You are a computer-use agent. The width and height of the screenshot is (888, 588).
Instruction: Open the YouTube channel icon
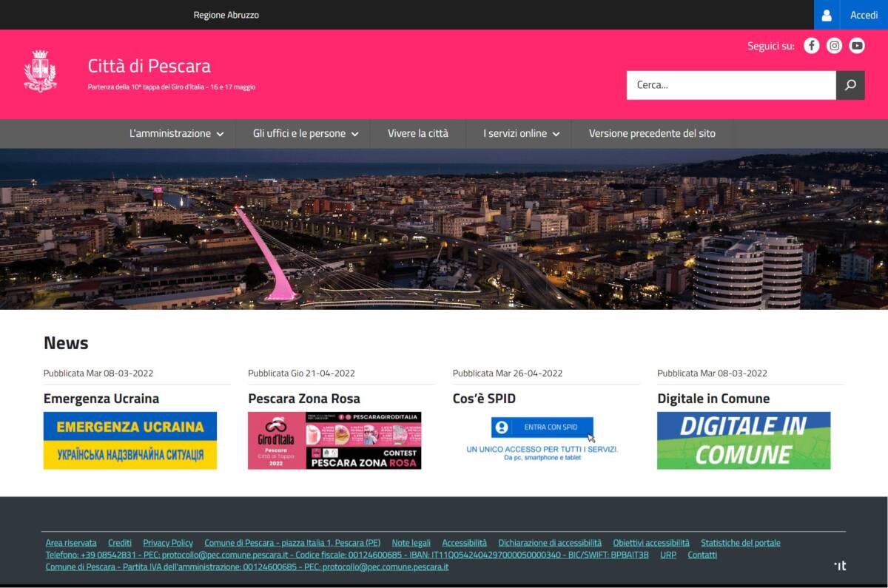coord(857,46)
